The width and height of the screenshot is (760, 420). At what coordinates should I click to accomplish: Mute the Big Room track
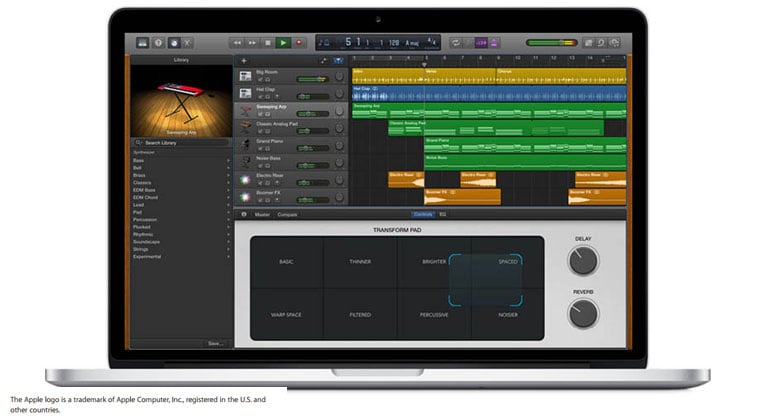click(x=260, y=78)
